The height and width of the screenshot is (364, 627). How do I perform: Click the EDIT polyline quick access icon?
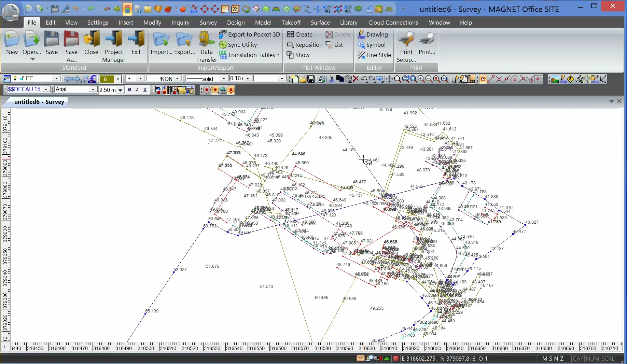pos(194,9)
